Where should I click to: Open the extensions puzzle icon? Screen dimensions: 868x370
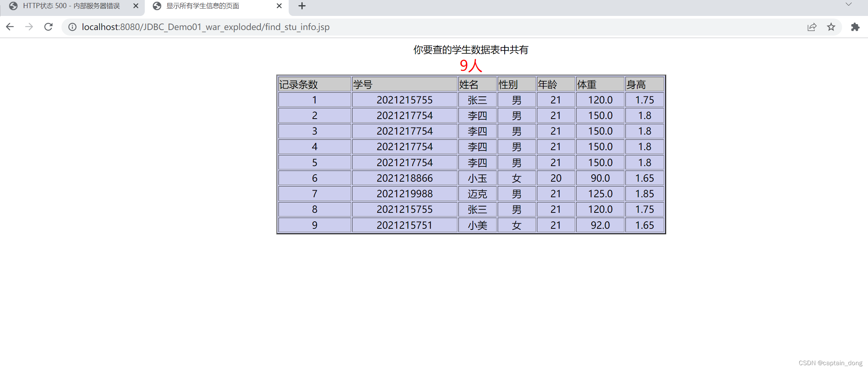pos(855,27)
